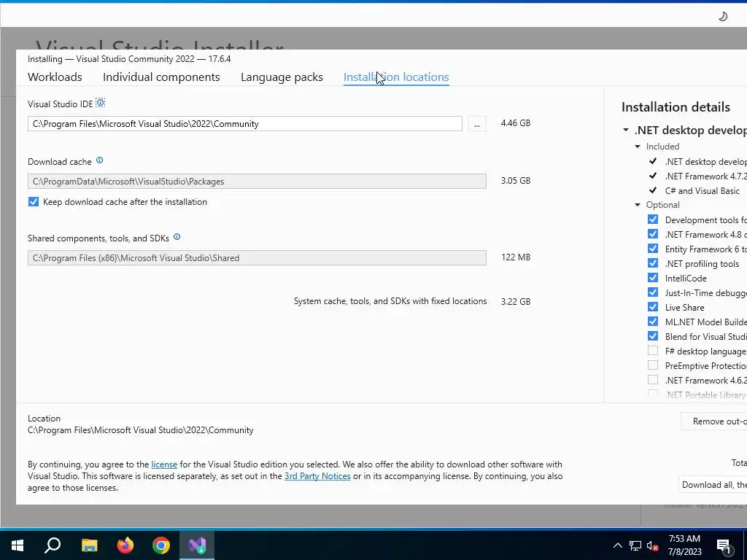
Task: Open Download all install-mode dropdown
Action: [713, 485]
